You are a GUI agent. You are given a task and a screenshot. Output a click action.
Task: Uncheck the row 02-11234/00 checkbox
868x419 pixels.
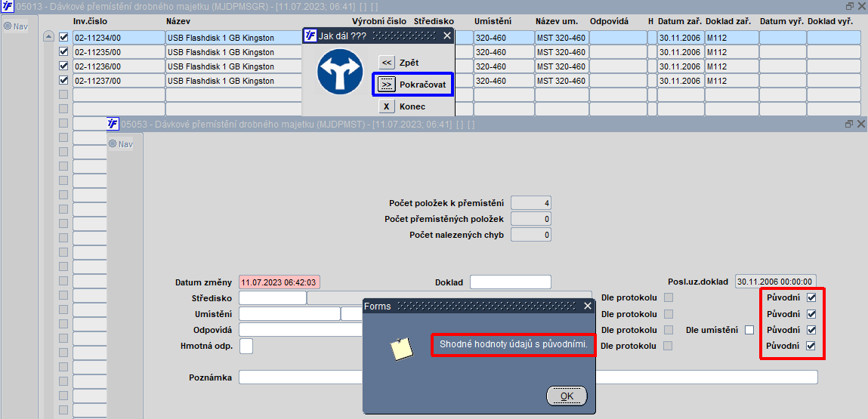coord(63,37)
